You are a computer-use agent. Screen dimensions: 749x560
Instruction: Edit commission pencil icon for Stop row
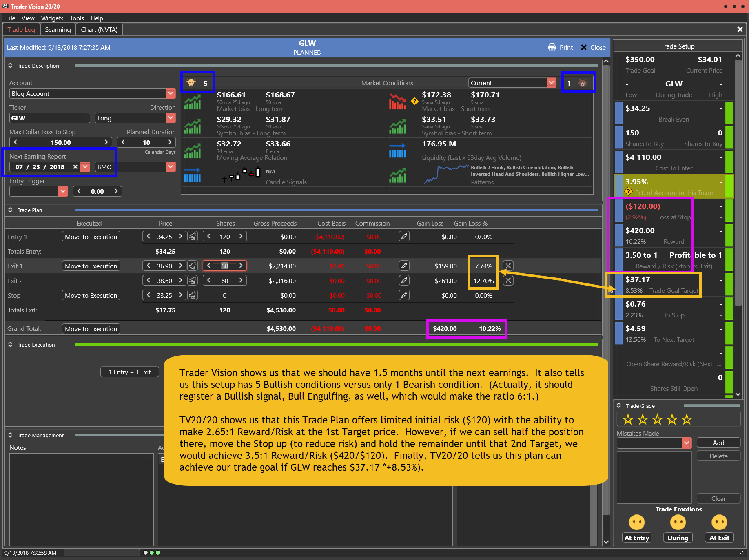(x=404, y=295)
